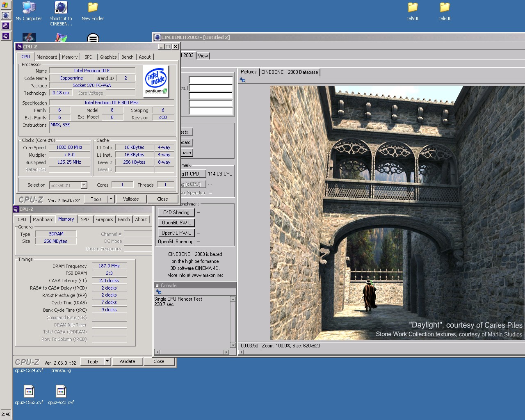Open Bench tab in CPU-Z memory window
525x420 pixels.
click(124, 219)
